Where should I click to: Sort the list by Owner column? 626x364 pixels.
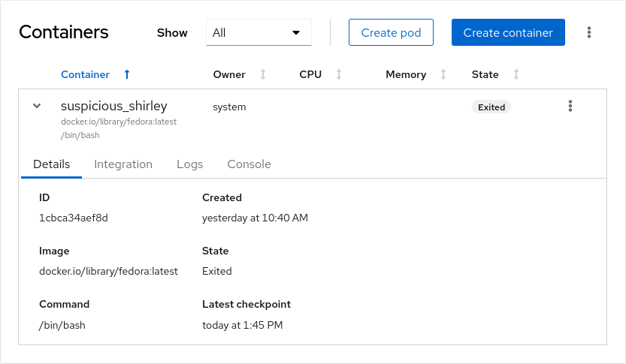point(239,74)
